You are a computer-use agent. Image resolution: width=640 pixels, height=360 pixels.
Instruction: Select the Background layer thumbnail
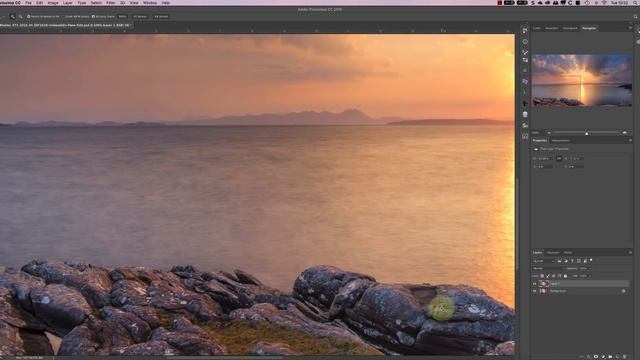pos(544,291)
